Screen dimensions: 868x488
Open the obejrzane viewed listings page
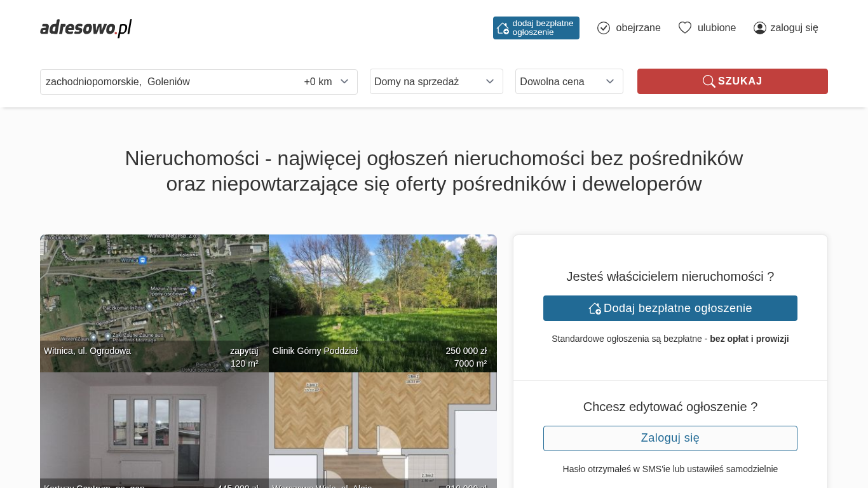(x=637, y=28)
